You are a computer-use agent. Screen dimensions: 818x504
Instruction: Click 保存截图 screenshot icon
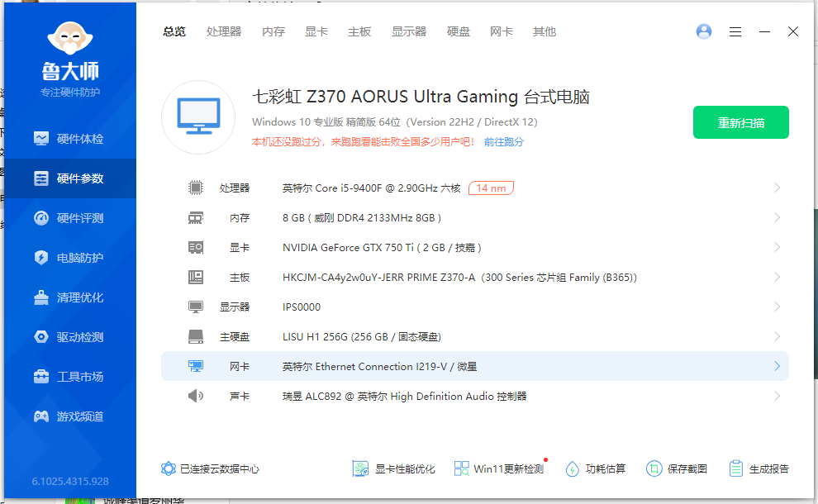click(x=654, y=468)
